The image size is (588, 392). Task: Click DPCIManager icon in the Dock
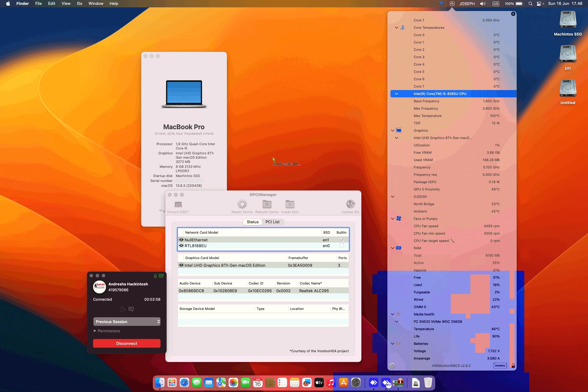click(398, 383)
